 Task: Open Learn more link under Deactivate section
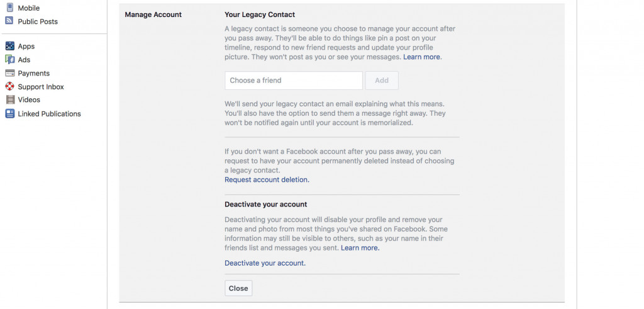[360, 248]
